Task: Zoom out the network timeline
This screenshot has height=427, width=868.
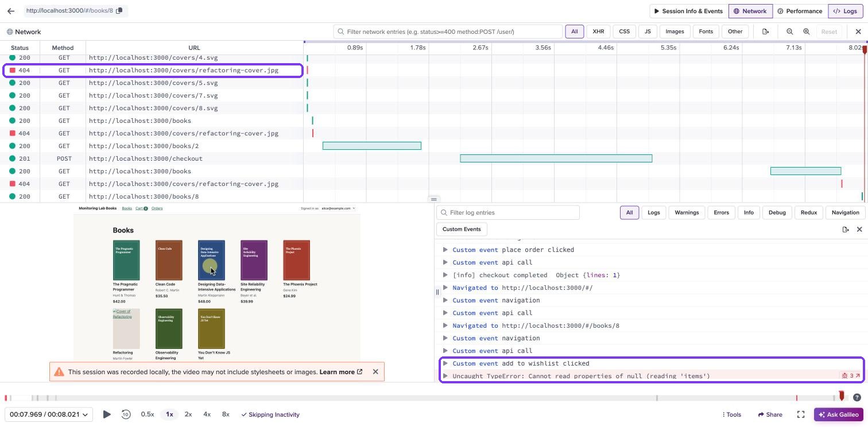Action: [x=789, y=32]
